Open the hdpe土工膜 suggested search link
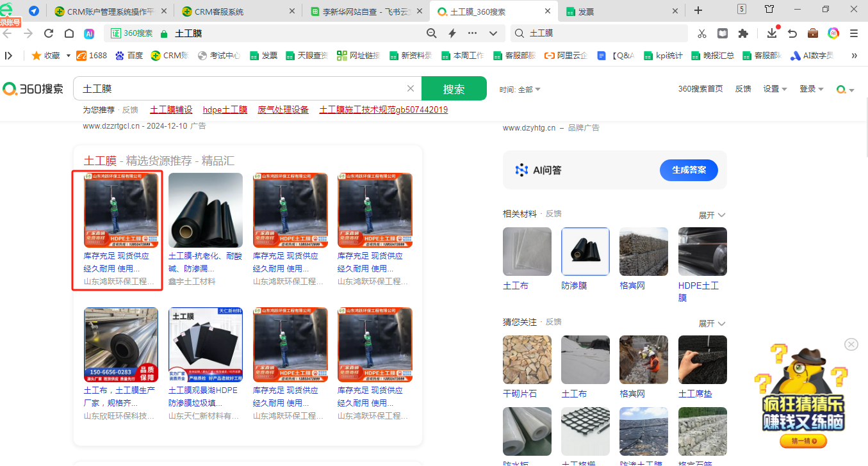This screenshot has height=466, width=868. point(225,109)
